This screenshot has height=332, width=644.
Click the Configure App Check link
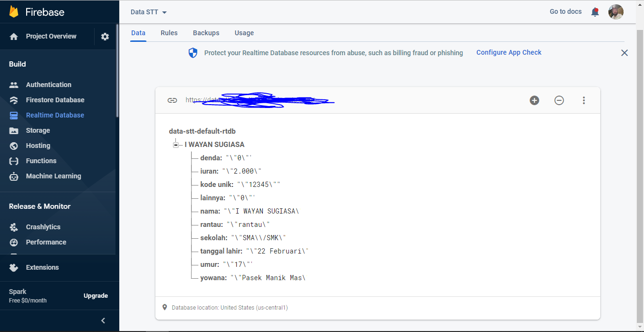pos(509,52)
